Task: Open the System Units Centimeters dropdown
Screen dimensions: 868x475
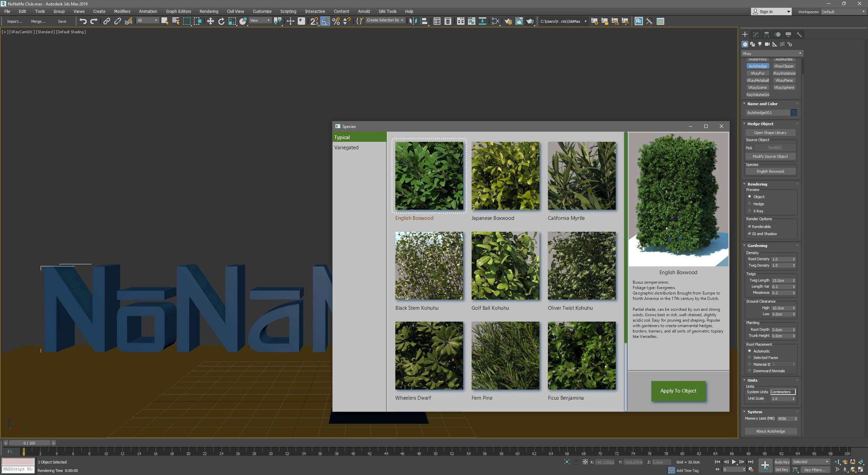Action: [x=783, y=392]
